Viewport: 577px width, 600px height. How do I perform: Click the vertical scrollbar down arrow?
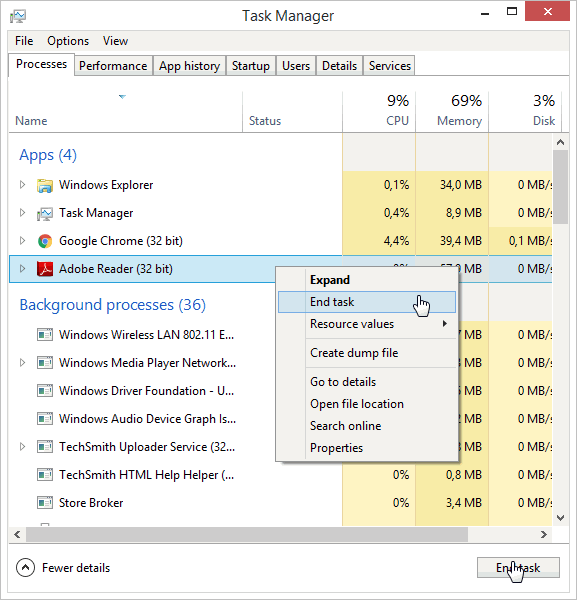[x=561, y=518]
